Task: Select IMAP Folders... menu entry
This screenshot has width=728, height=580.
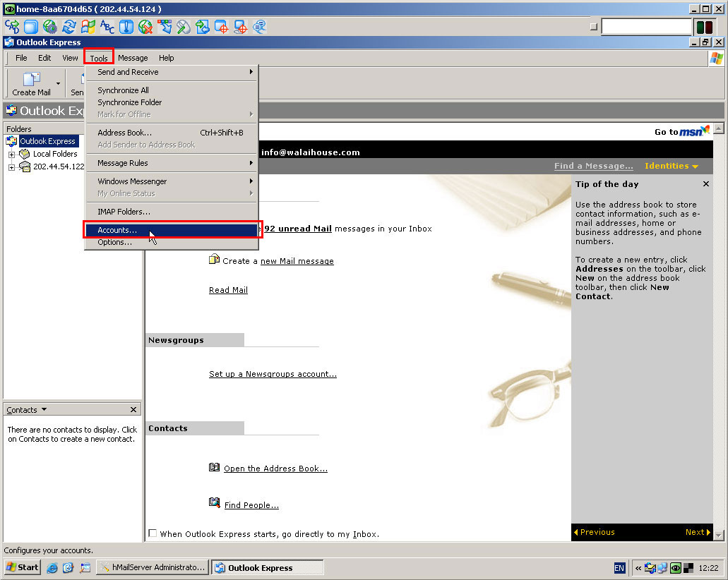Action: coord(172,212)
